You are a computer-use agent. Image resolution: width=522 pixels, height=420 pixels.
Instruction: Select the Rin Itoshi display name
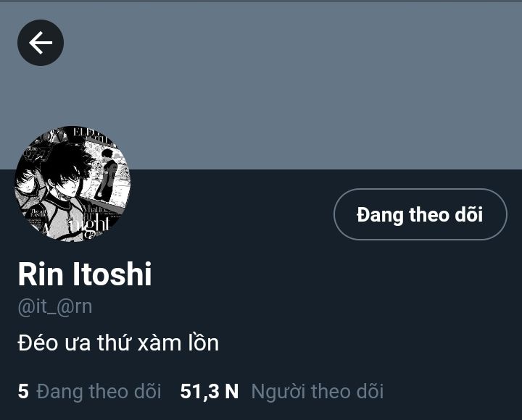85,274
